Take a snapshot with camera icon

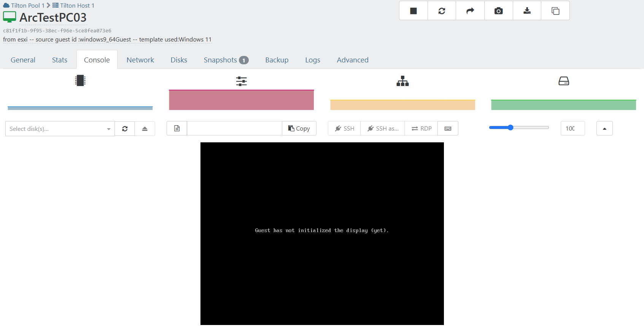pos(498,11)
